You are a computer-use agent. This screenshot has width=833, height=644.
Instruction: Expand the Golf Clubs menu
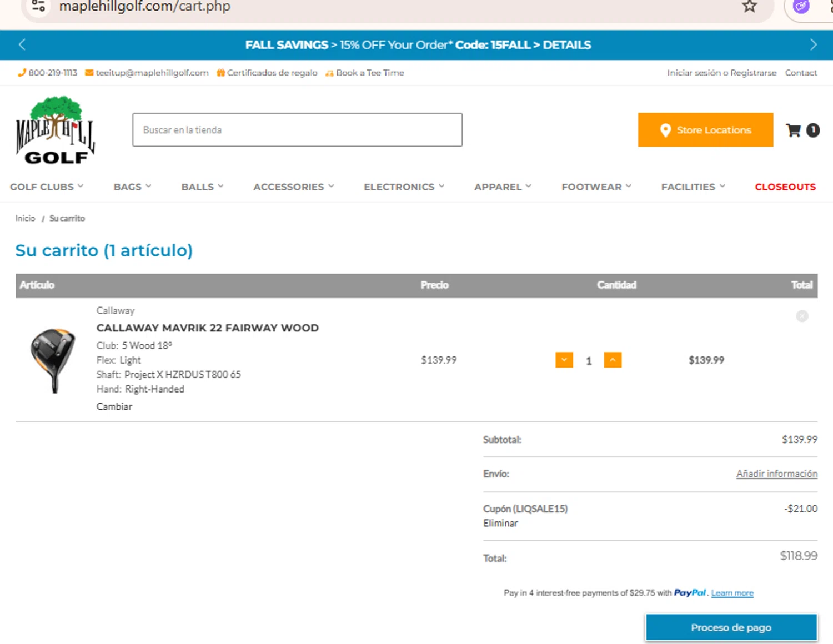(x=47, y=187)
